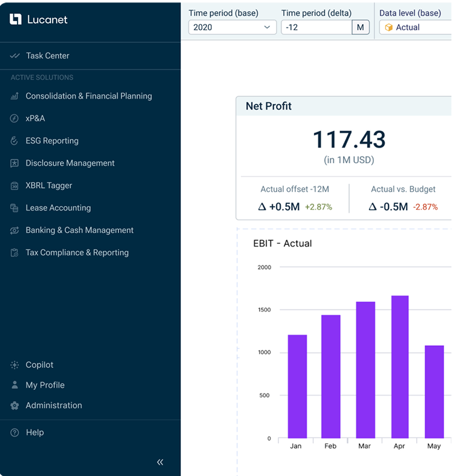The width and height of the screenshot is (452, 476).
Task: Go to Banking & Cash Management
Action: pyautogui.click(x=79, y=230)
